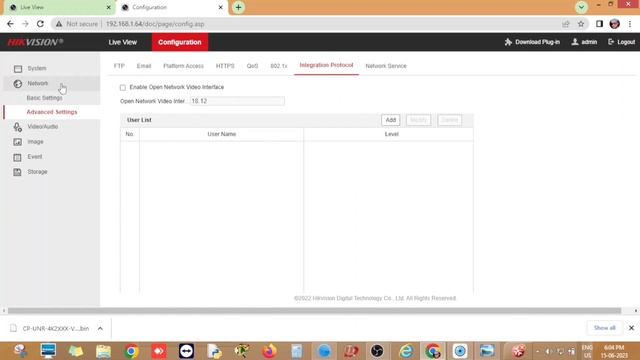Screen dimensions: 640x360
Task: Bookmark this page with star icon
Action: point(581,24)
